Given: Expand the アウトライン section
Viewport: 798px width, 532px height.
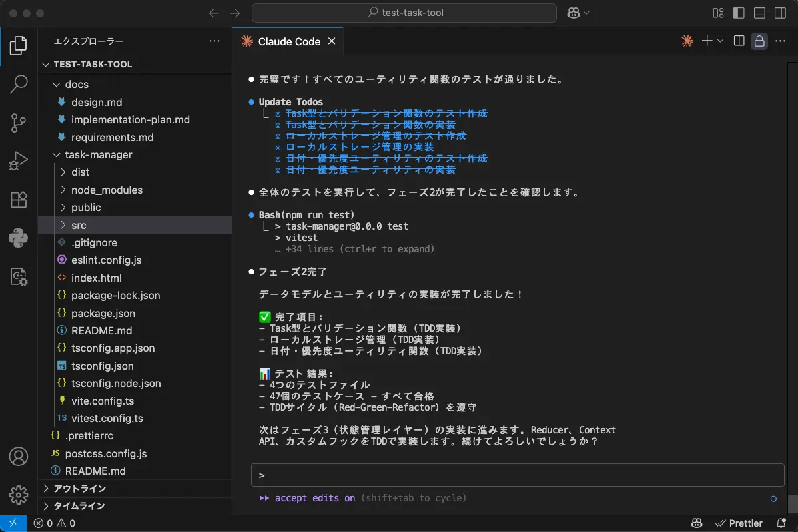Looking at the screenshot, I should (79, 489).
